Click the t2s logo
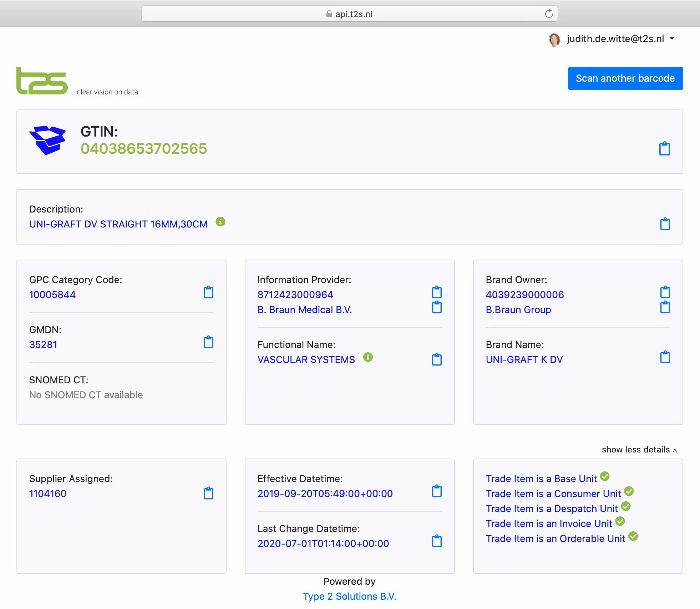The width and height of the screenshot is (700, 609). tap(42, 81)
